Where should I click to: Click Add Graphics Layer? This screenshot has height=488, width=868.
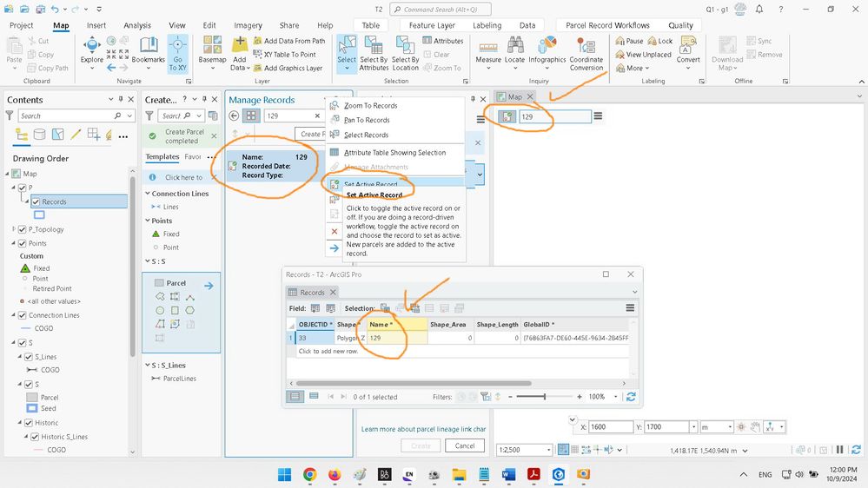[288, 68]
